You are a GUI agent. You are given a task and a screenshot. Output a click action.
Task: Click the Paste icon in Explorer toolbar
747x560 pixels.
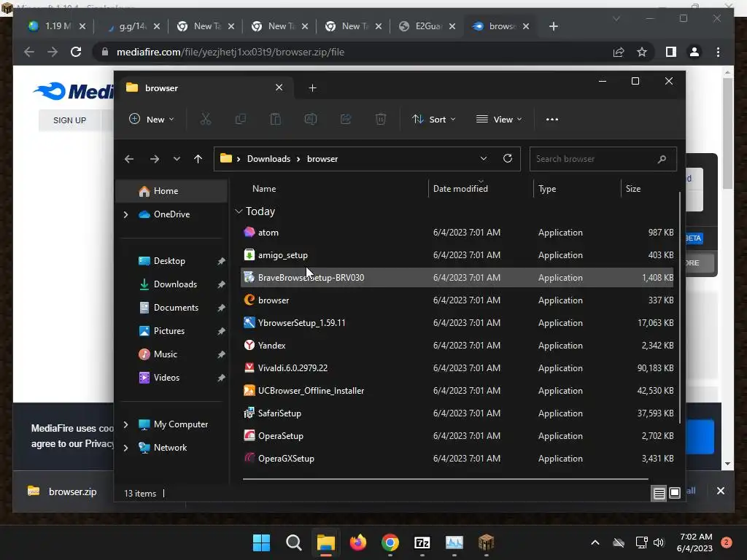[275, 119]
